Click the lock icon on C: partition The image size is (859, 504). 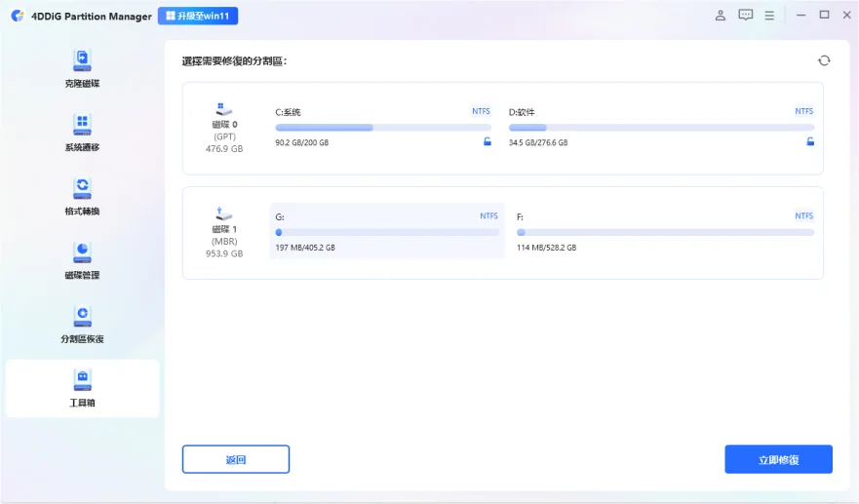[487, 142]
